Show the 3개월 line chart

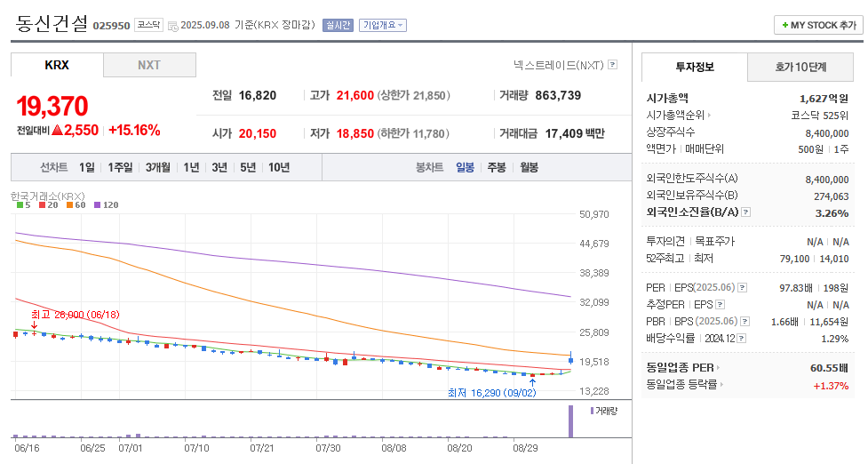click(x=158, y=167)
